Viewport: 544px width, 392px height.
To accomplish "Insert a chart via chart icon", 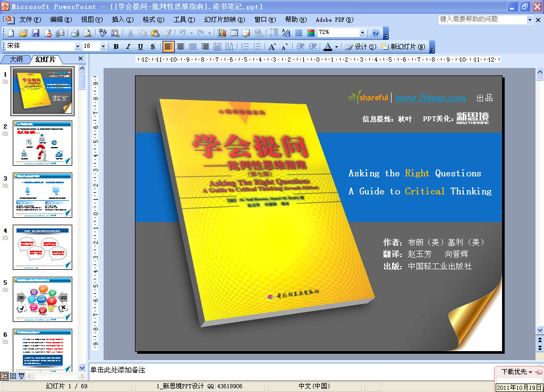I will point(222,33).
